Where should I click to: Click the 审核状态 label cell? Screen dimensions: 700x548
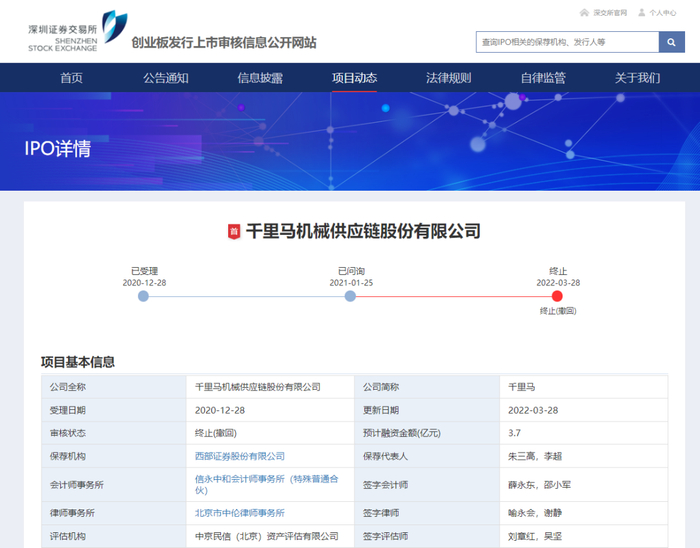[x=113, y=433]
